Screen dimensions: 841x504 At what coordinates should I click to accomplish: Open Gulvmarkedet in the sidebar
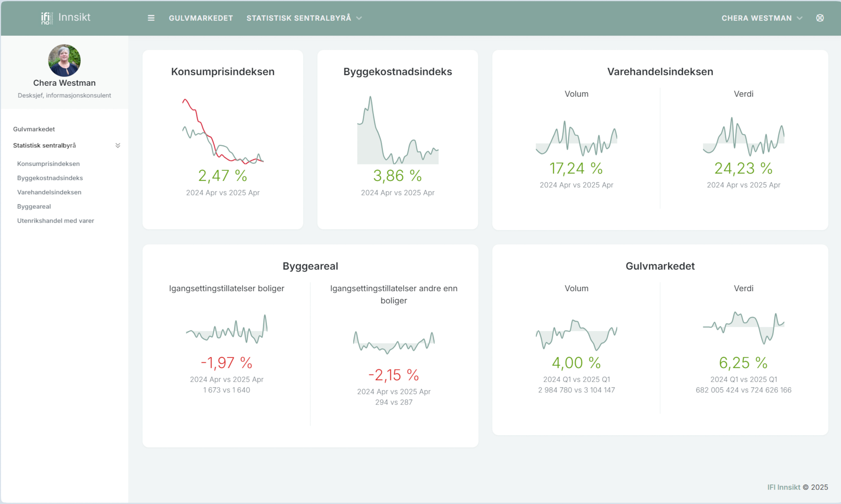pyautogui.click(x=34, y=129)
